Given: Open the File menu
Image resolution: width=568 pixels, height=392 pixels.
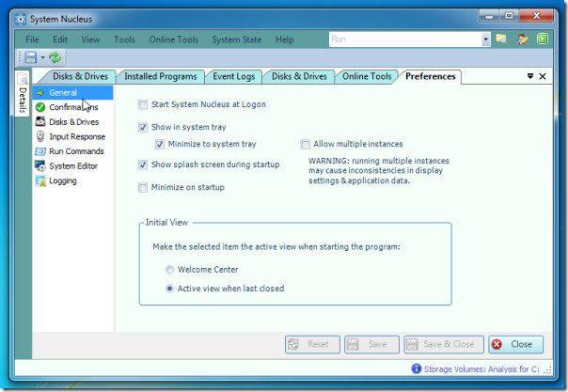Looking at the screenshot, I should 33,39.
